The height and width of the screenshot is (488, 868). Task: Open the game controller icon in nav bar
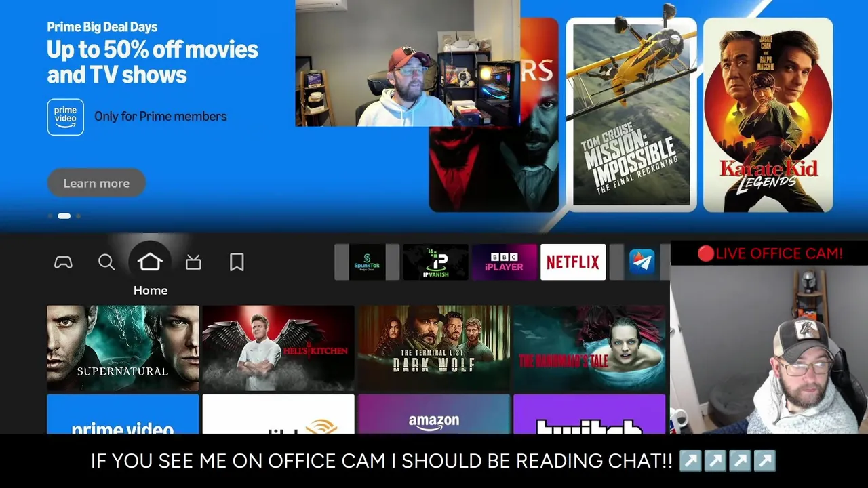[x=63, y=262]
